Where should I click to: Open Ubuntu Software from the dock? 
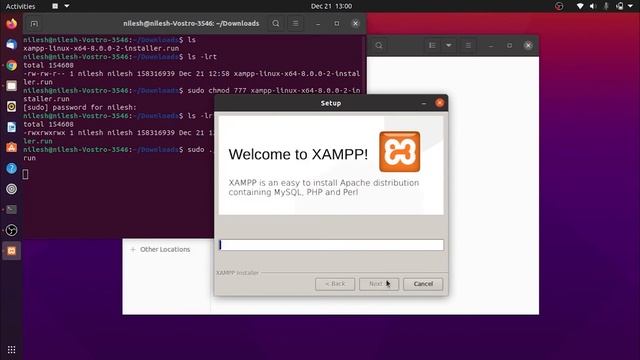[x=11, y=148]
